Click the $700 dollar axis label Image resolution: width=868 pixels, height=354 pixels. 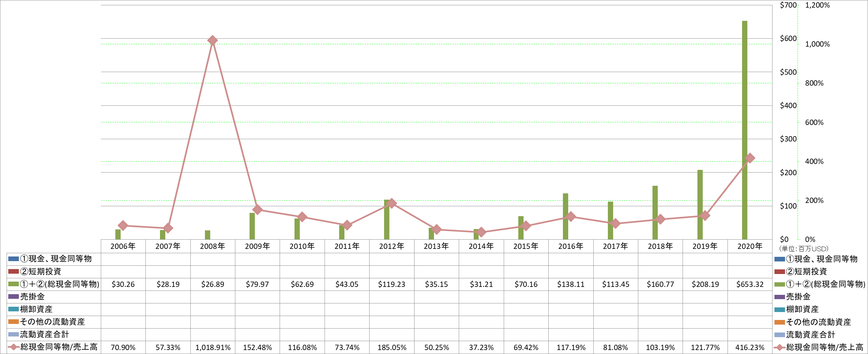(x=788, y=5)
